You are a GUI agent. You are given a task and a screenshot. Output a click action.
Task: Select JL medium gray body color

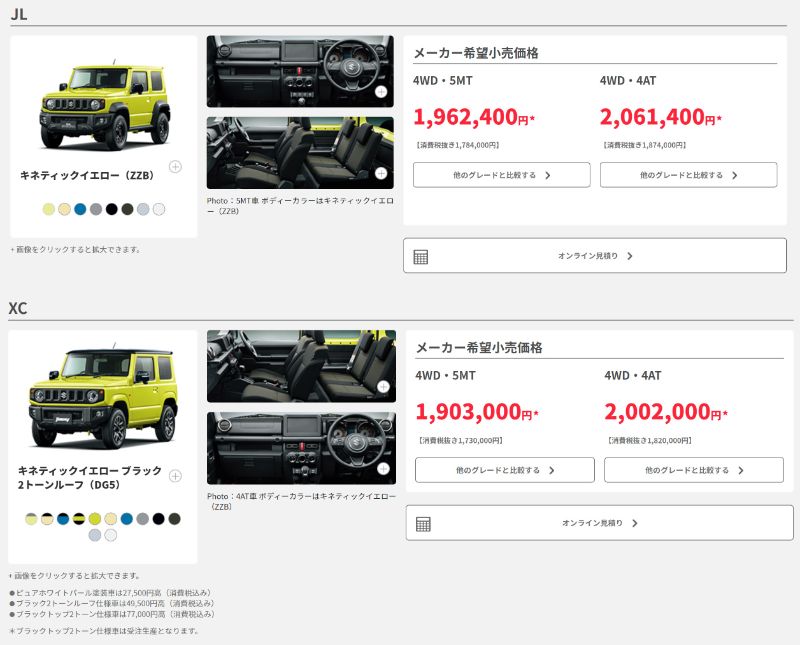(x=96, y=209)
